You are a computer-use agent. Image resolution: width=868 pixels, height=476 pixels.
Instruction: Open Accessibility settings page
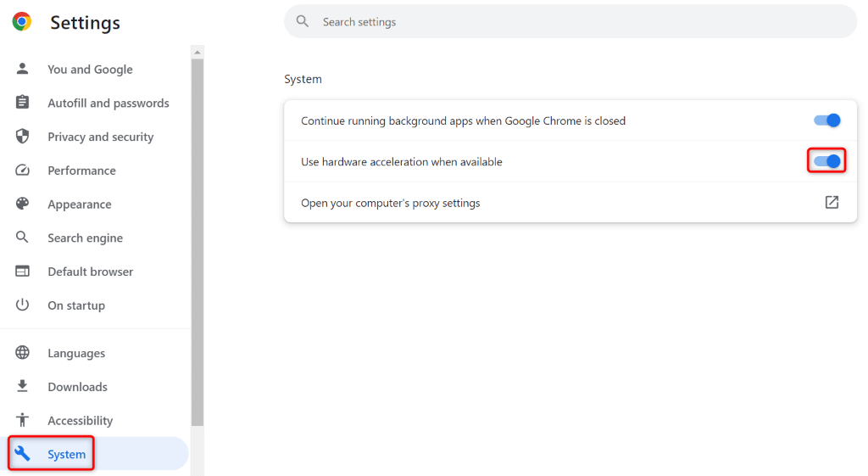coord(80,421)
